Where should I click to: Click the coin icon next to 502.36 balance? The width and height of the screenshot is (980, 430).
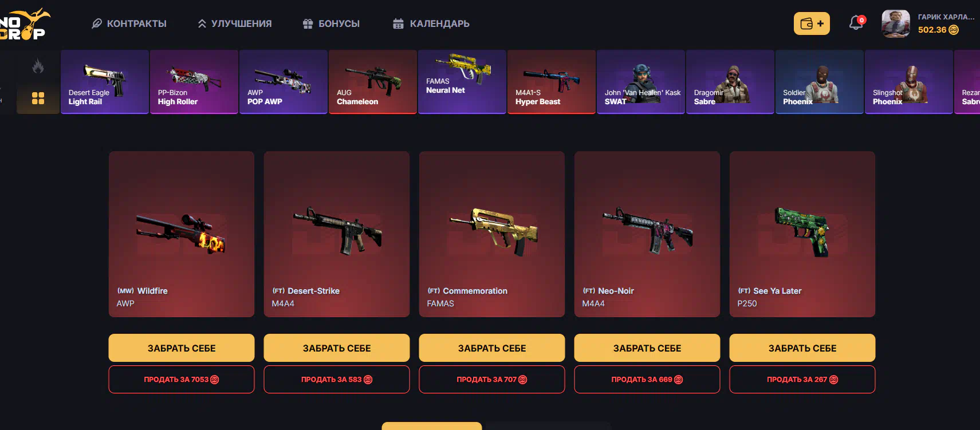954,30
